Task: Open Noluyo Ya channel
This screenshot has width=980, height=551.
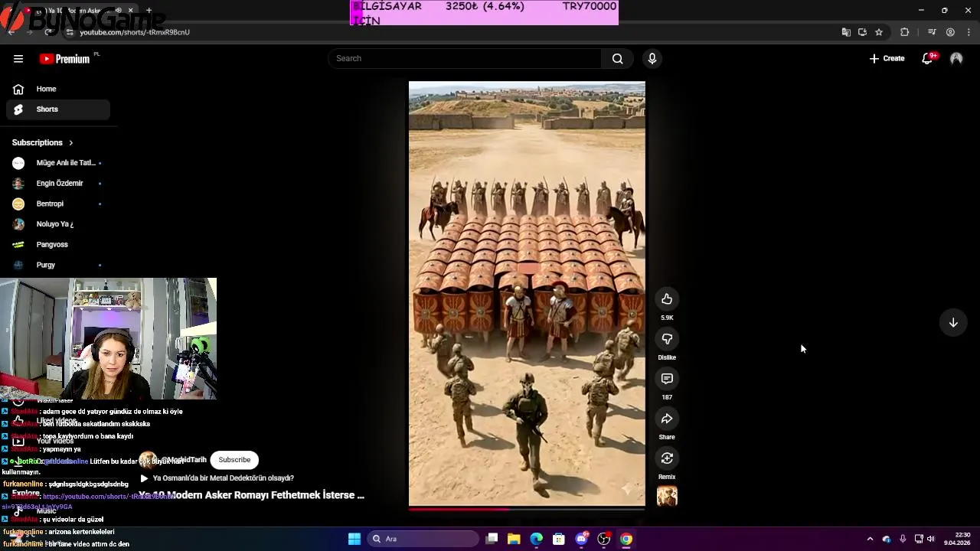Action: pyautogui.click(x=58, y=224)
